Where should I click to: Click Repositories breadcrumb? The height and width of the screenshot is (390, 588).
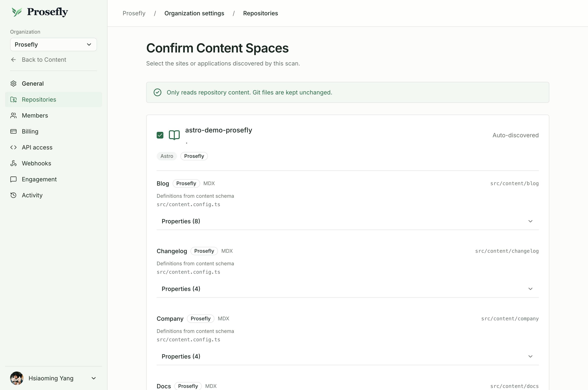(261, 13)
